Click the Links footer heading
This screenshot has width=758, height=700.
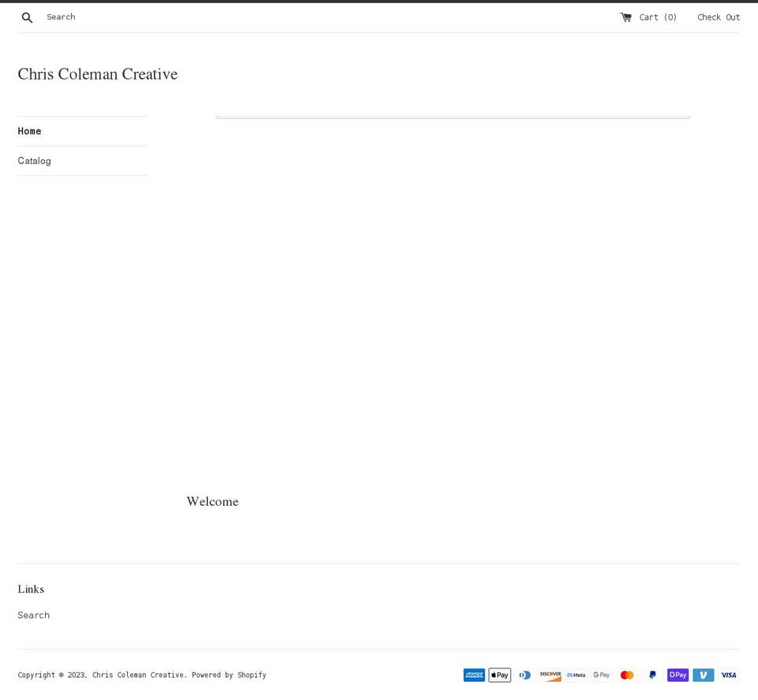click(31, 589)
